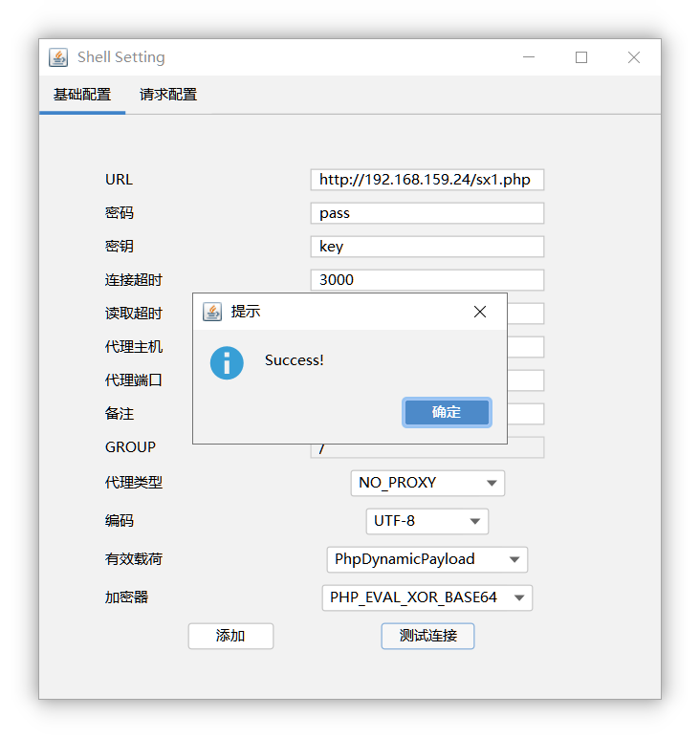
Task: Click the 提示 dialog title text
Action: [245, 312]
